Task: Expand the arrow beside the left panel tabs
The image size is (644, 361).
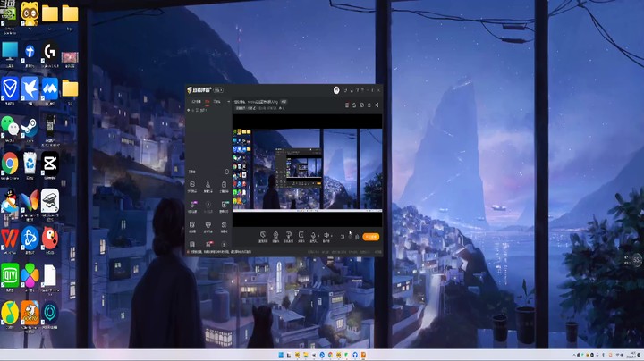Action: tap(229, 101)
